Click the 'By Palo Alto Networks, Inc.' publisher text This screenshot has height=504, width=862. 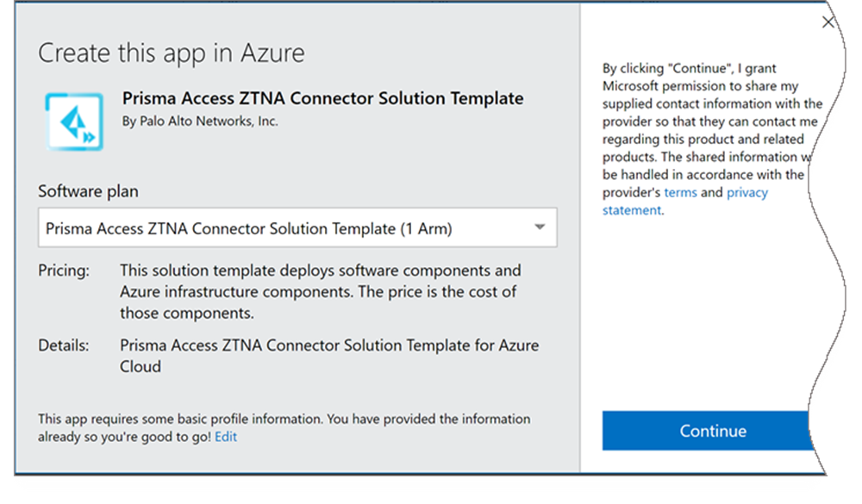pos(200,121)
